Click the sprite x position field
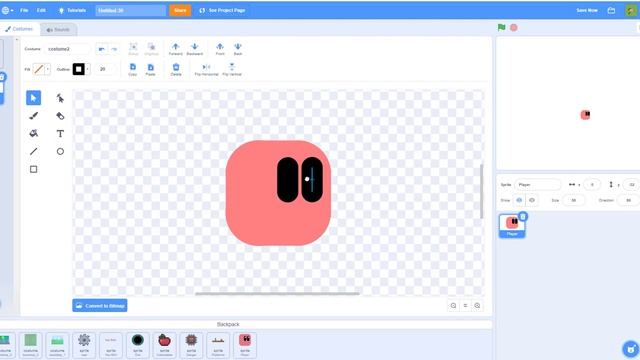This screenshot has width=640, height=360. (592, 185)
